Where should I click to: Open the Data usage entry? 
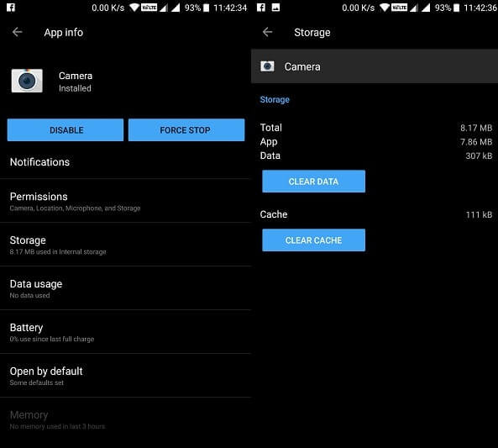click(125, 288)
